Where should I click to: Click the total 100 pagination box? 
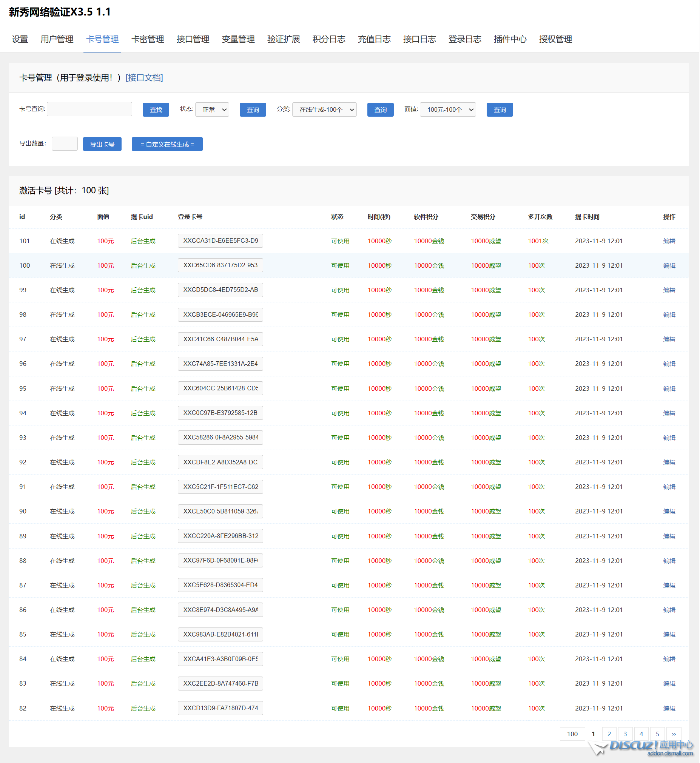(x=573, y=734)
